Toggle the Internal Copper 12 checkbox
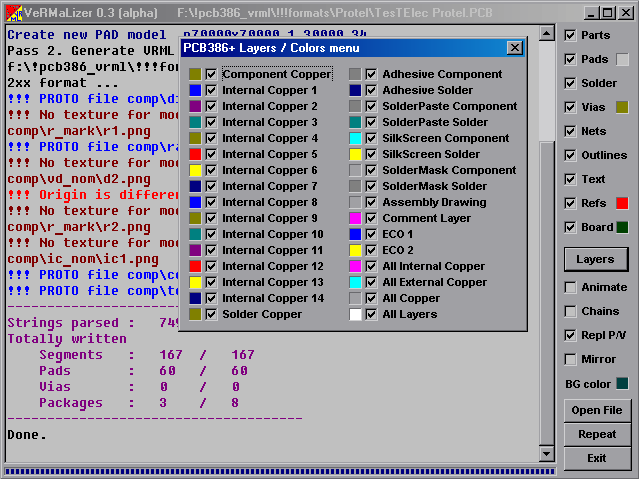639x479 pixels. click(211, 266)
